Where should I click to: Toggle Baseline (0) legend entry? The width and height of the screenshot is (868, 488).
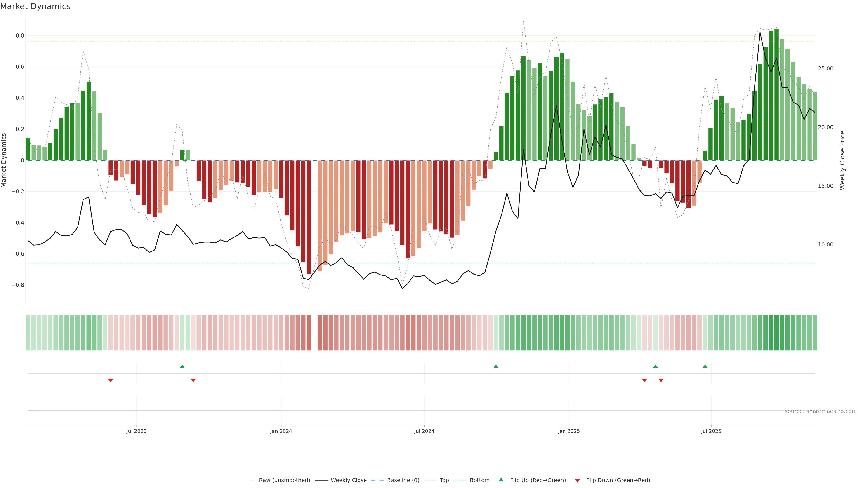(x=403, y=480)
